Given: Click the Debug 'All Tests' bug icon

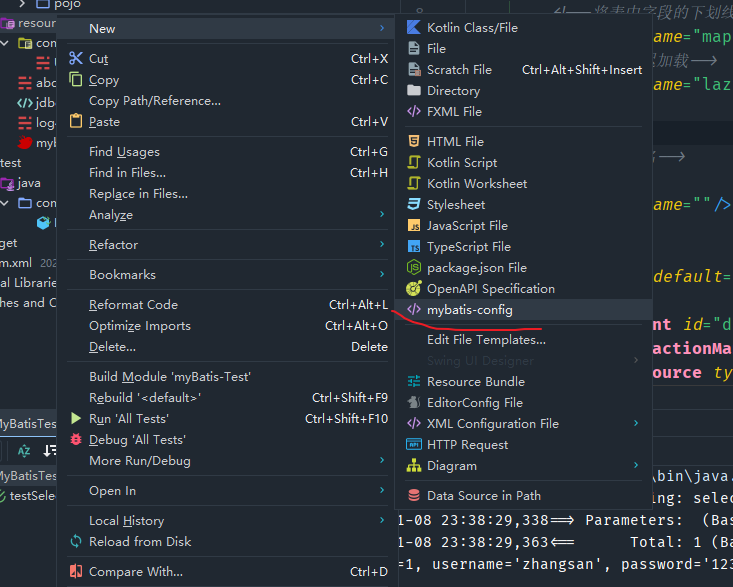Looking at the screenshot, I should [76, 440].
